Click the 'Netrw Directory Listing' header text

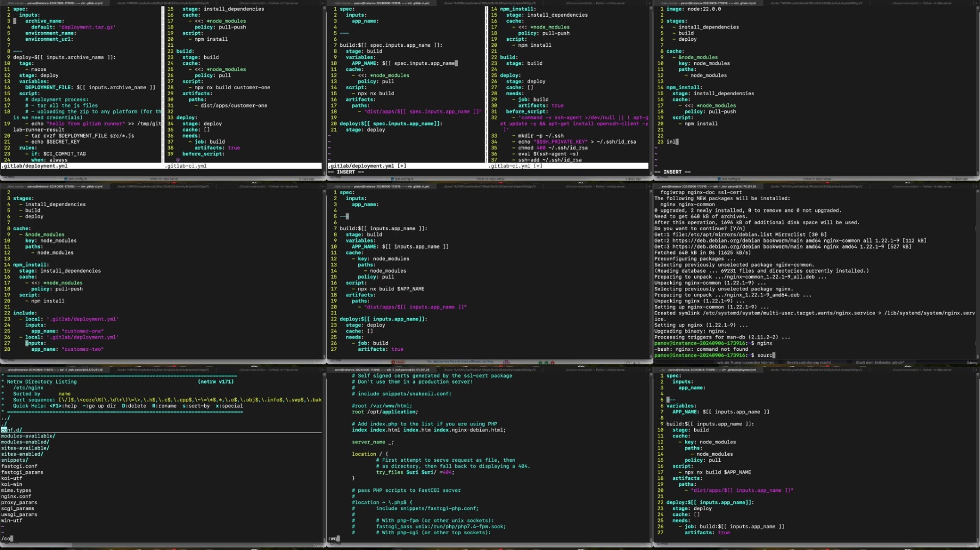coord(42,382)
